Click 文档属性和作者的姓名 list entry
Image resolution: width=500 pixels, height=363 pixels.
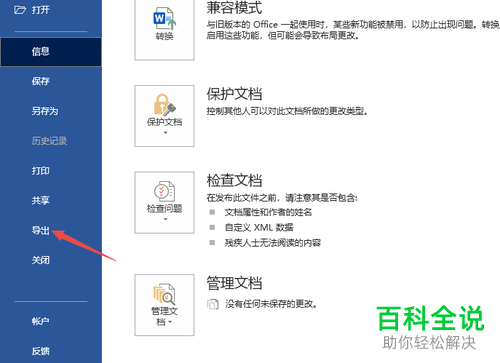[x=268, y=212]
